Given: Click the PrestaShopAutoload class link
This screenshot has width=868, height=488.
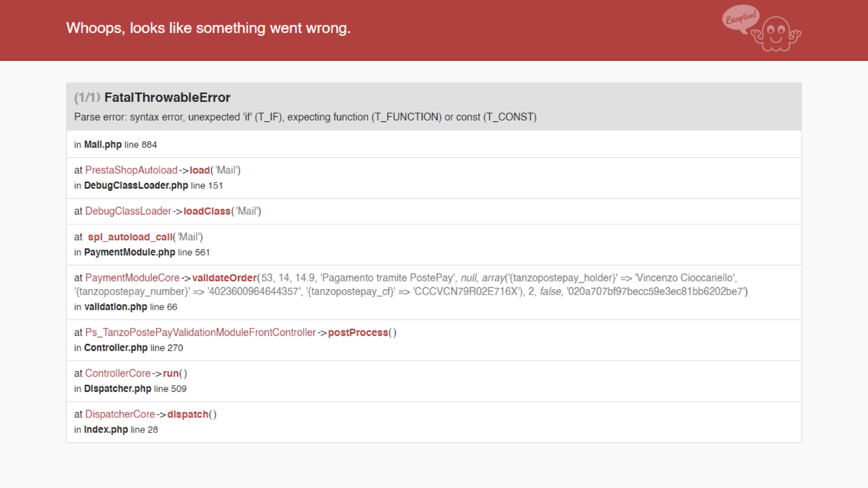Looking at the screenshot, I should click(131, 170).
